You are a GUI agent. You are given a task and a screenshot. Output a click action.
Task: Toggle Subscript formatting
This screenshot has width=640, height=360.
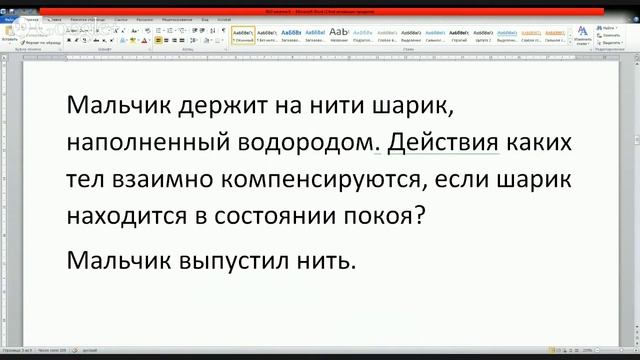(104, 40)
